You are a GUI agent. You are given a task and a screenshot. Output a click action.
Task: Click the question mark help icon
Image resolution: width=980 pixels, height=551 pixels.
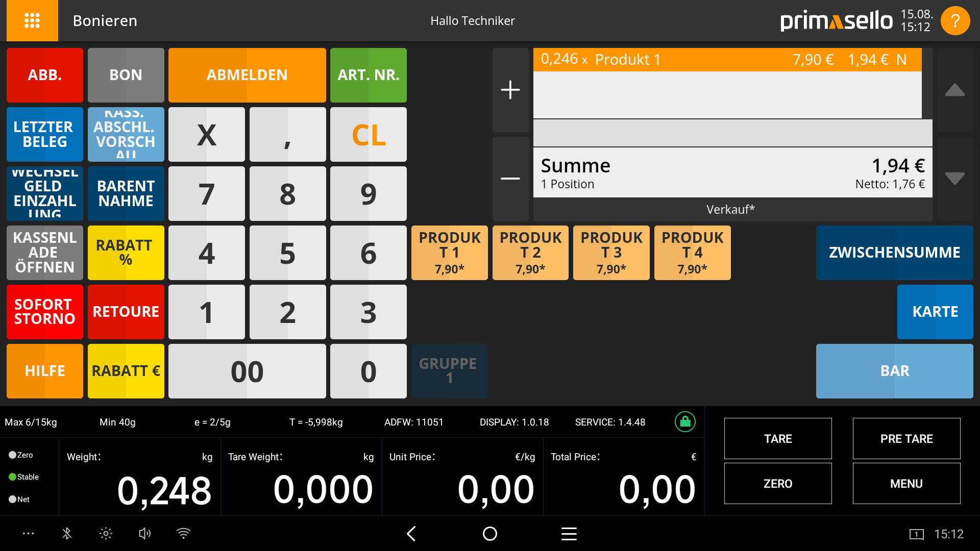(955, 21)
